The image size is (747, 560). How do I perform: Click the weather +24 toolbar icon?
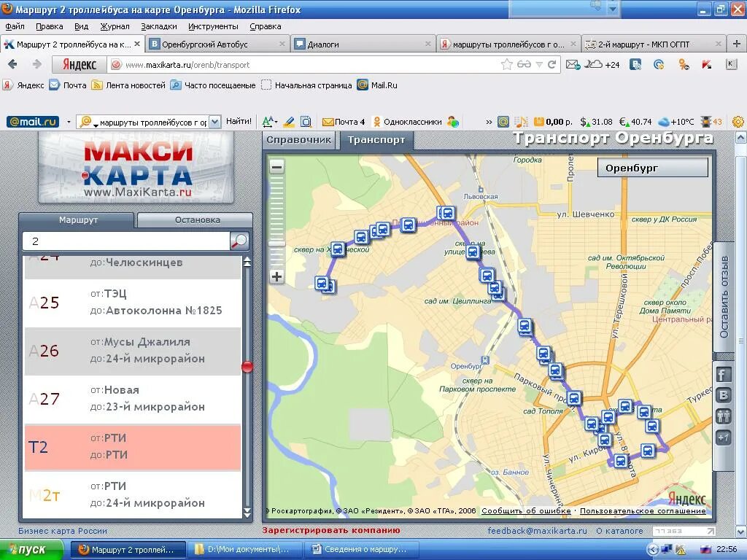pyautogui.click(x=602, y=64)
